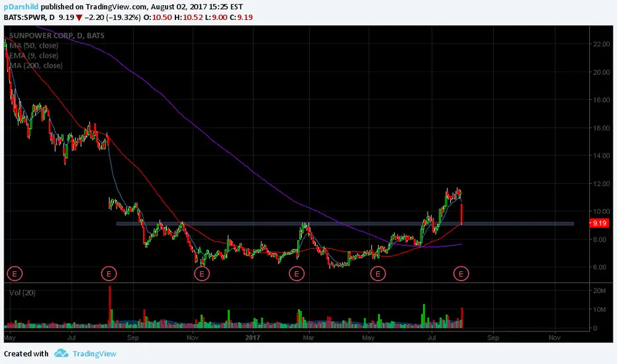The height and width of the screenshot is (364, 617).
Task: Click the published on TradingView.com timestamp text
Action: point(142,7)
